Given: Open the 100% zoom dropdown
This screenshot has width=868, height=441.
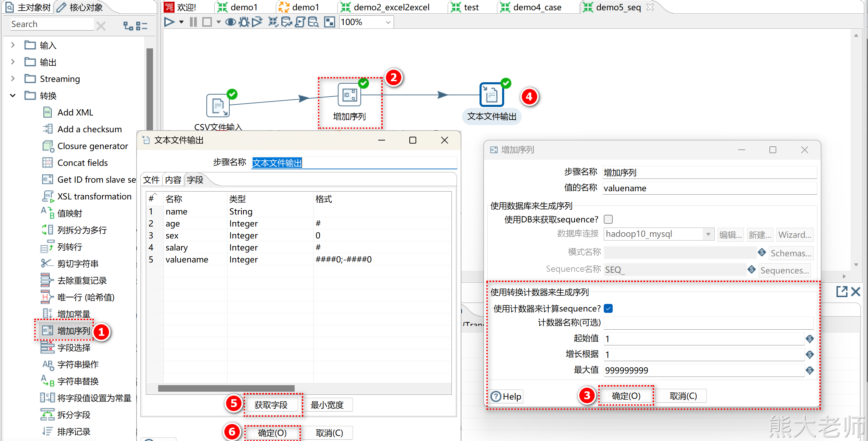Looking at the screenshot, I should coord(388,22).
